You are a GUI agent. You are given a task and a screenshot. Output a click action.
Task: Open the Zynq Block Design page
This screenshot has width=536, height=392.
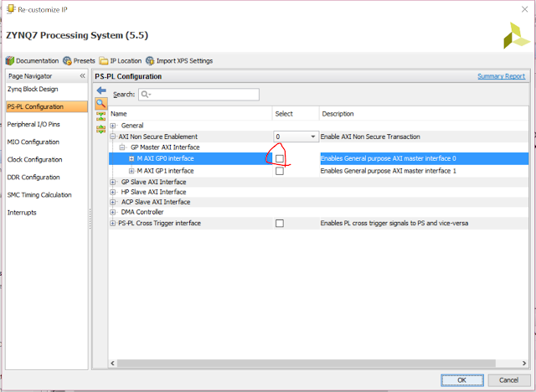[x=33, y=89]
